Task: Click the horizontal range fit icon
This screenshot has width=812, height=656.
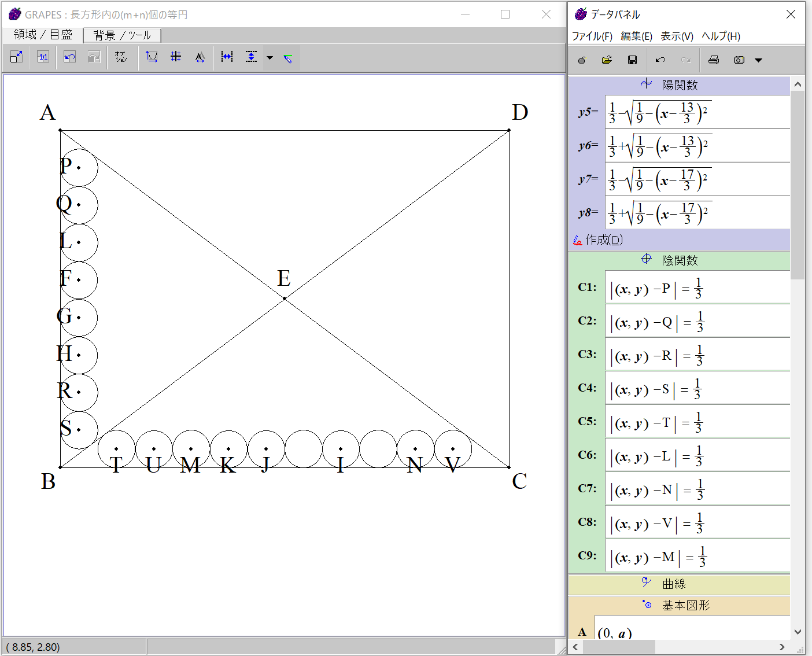Action: [x=227, y=57]
